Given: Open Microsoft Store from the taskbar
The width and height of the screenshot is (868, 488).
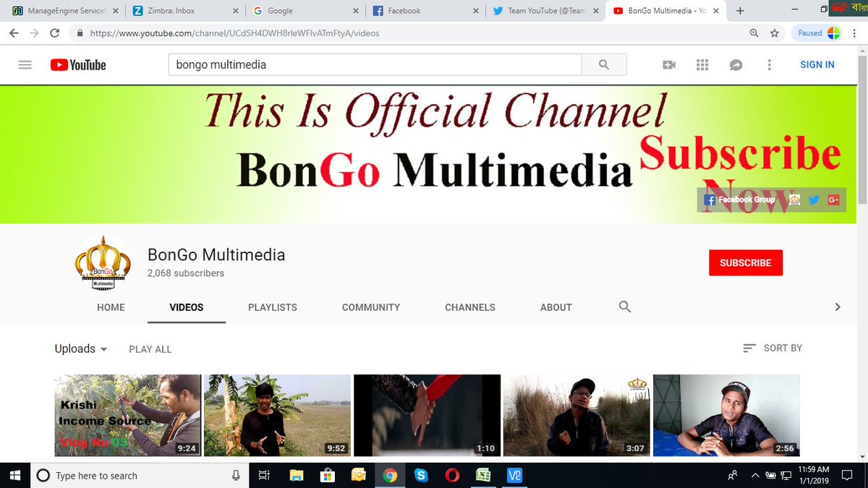Looking at the screenshot, I should click(x=327, y=475).
